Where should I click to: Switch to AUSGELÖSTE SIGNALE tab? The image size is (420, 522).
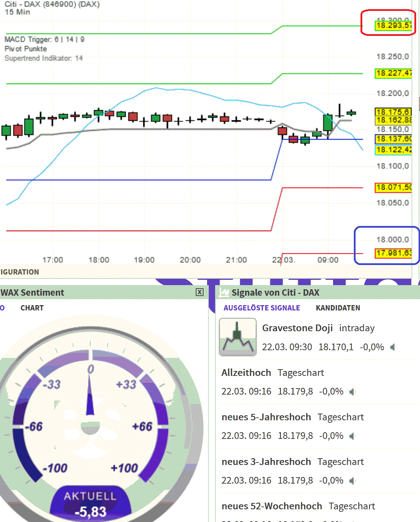point(262,308)
